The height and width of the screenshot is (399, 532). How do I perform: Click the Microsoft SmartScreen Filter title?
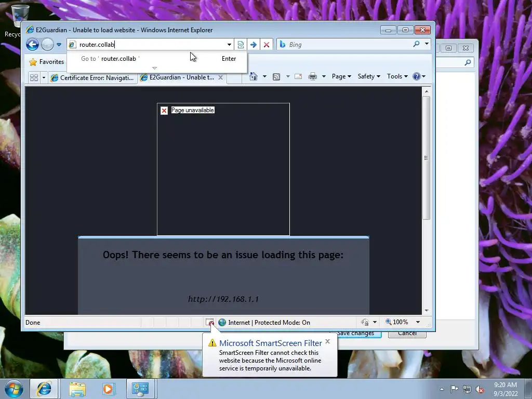(270, 343)
